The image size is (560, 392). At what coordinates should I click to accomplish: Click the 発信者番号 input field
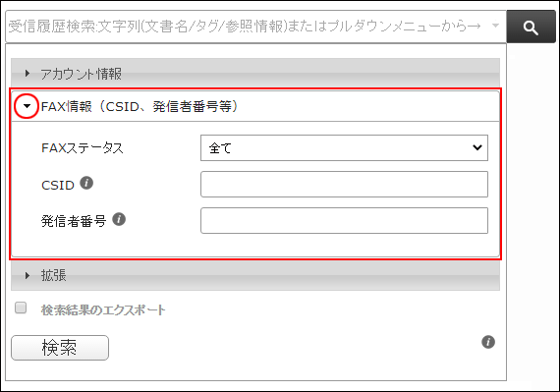(344, 221)
